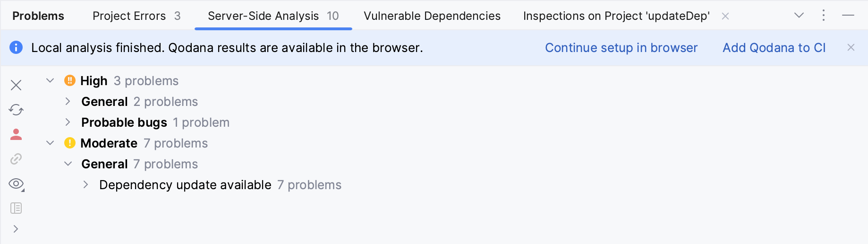The image size is (868, 244).
Task: Expand General under High problems
Action: (68, 102)
